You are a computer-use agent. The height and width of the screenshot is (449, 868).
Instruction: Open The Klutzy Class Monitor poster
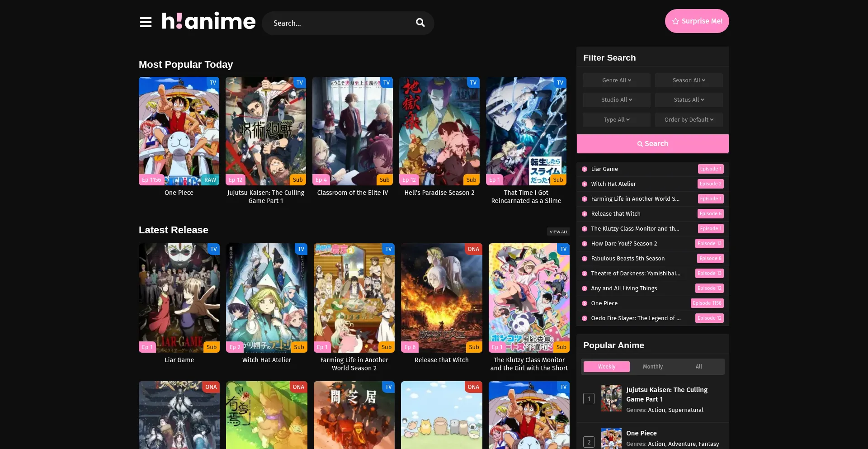[529, 298]
